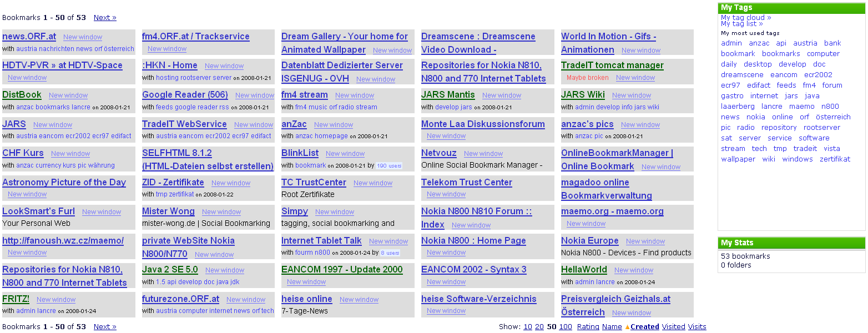Open fm4.ORF.at / Trackservice bookmark
The width and height of the screenshot is (868, 333).
pyautogui.click(x=196, y=37)
